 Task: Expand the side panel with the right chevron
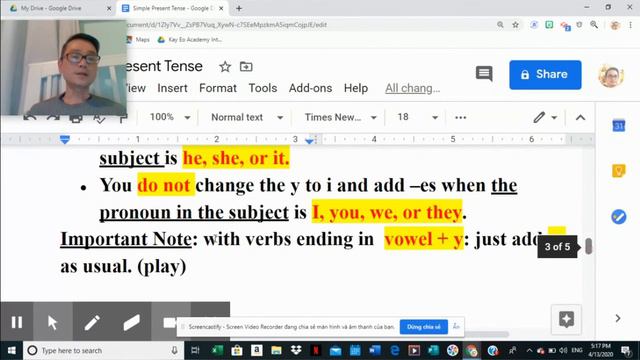point(618,318)
